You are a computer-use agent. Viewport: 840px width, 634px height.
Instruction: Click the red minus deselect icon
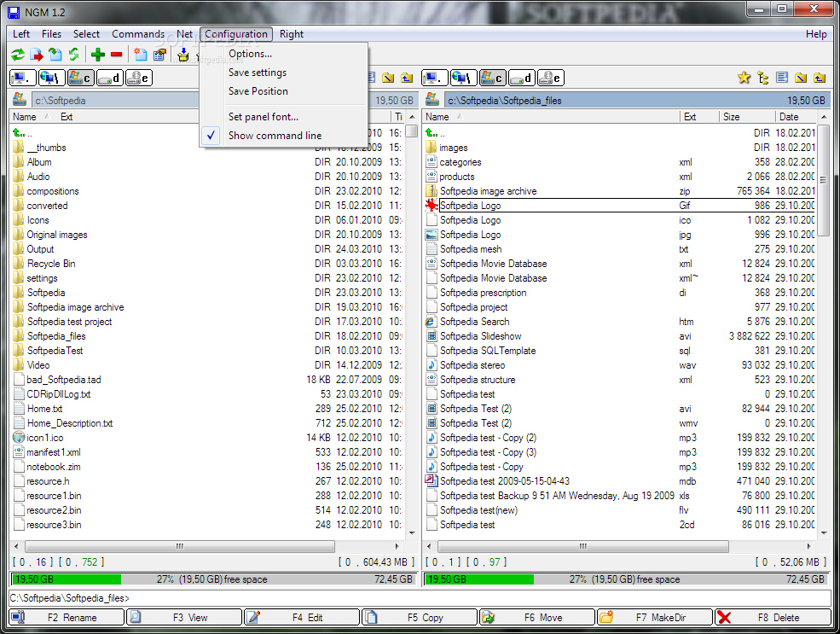coord(116,55)
